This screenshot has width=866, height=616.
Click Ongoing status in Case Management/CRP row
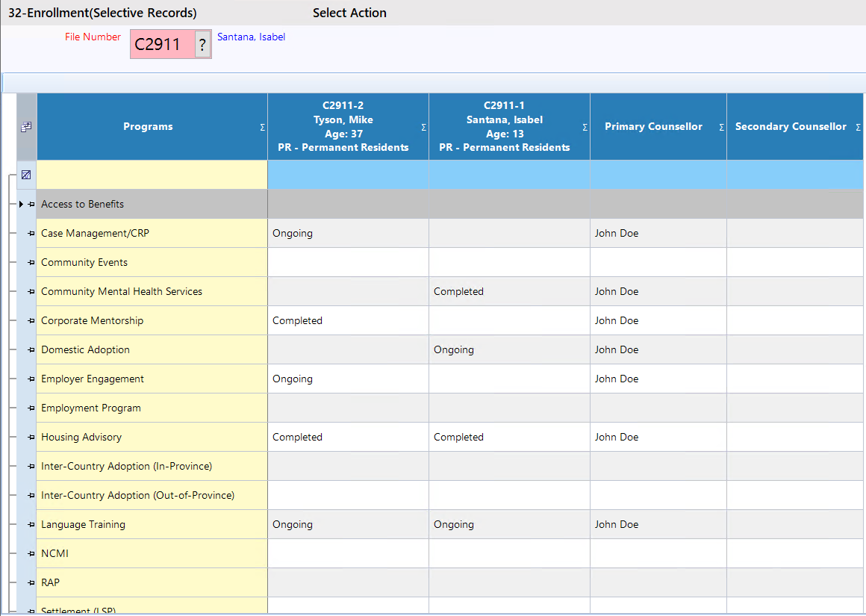(x=292, y=234)
